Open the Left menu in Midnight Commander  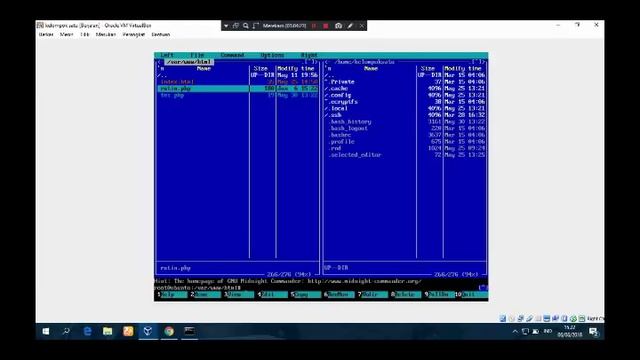pos(167,55)
